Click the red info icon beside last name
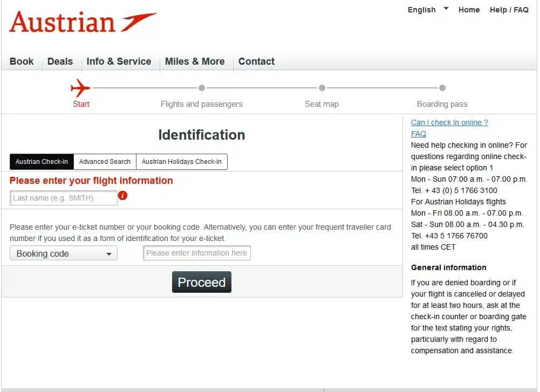The height and width of the screenshot is (392, 540). tap(122, 196)
